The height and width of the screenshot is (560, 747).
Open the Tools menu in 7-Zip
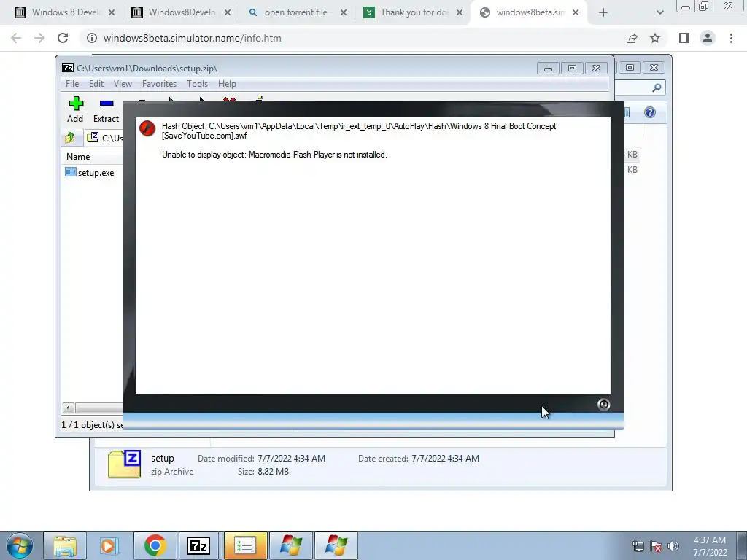[x=197, y=84]
